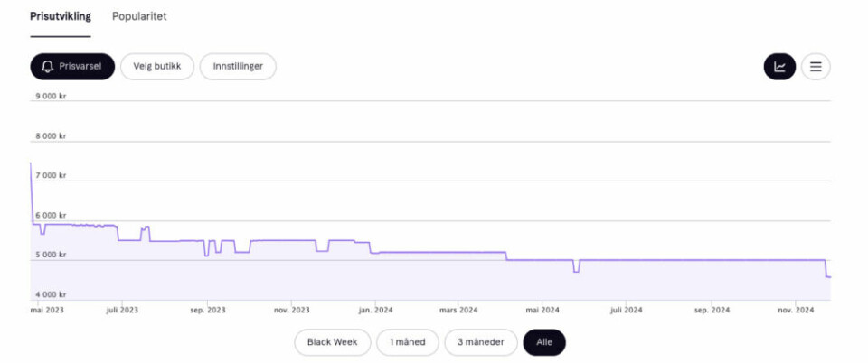Switch to the Popularitet tab
The height and width of the screenshot is (363, 868).
click(x=139, y=16)
